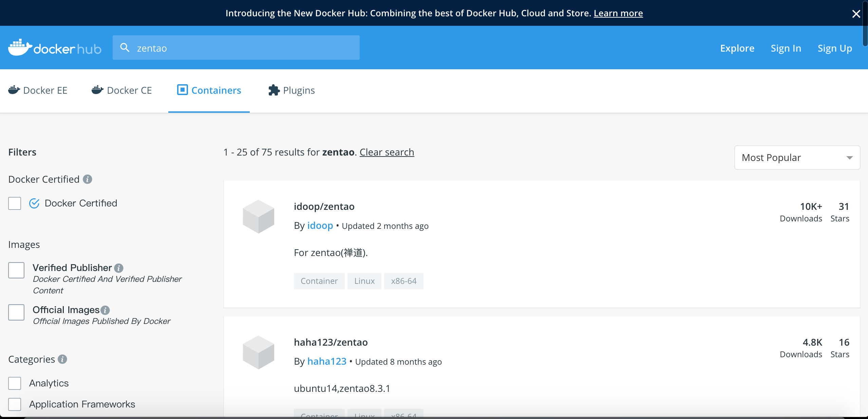Dismiss the announcement banner
The height and width of the screenshot is (419, 868).
(856, 14)
